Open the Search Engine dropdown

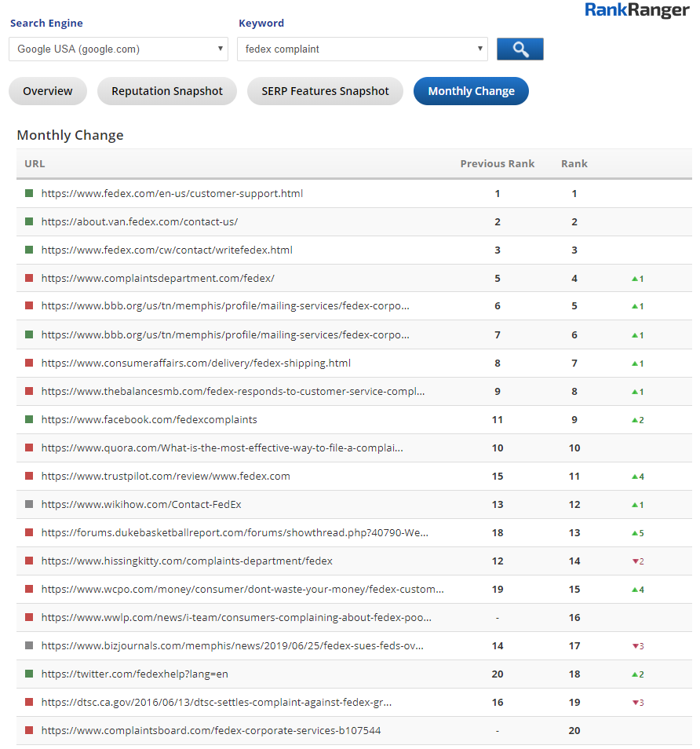[118, 49]
